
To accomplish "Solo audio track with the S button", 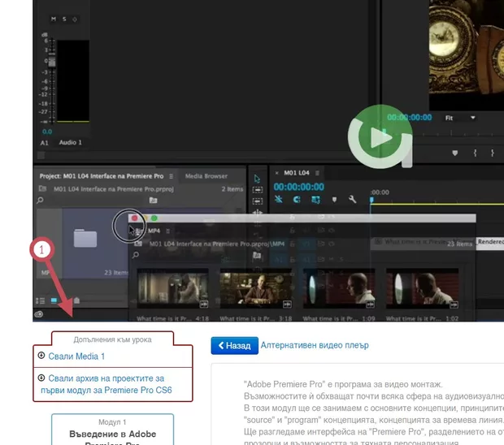I will point(64,18).
